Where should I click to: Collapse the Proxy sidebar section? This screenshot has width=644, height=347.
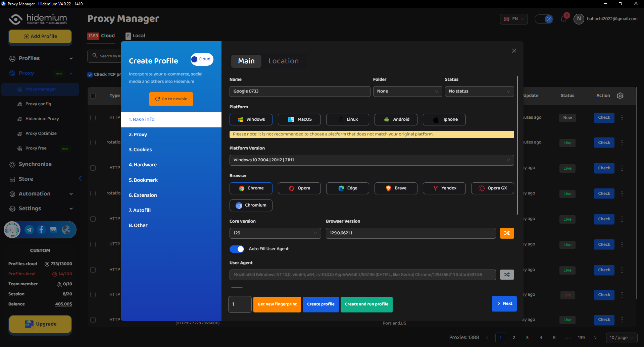tap(40, 73)
